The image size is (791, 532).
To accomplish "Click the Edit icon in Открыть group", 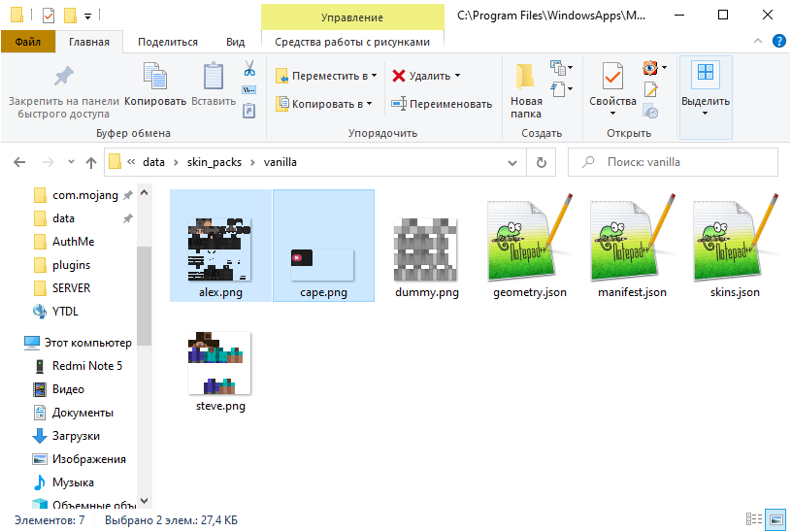I will [651, 90].
